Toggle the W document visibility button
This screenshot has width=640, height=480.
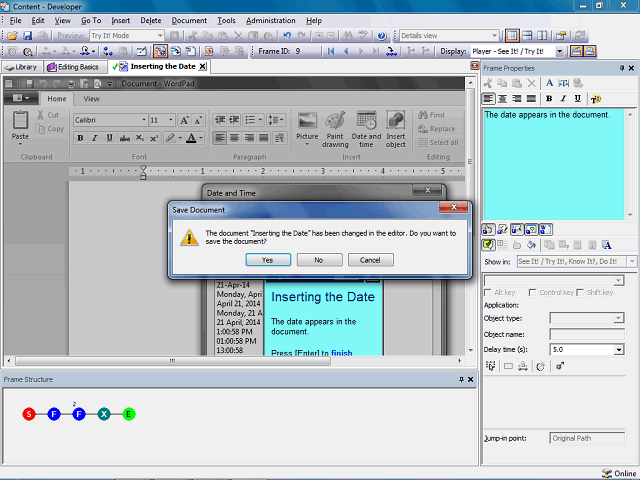pyautogui.click(x=546, y=230)
